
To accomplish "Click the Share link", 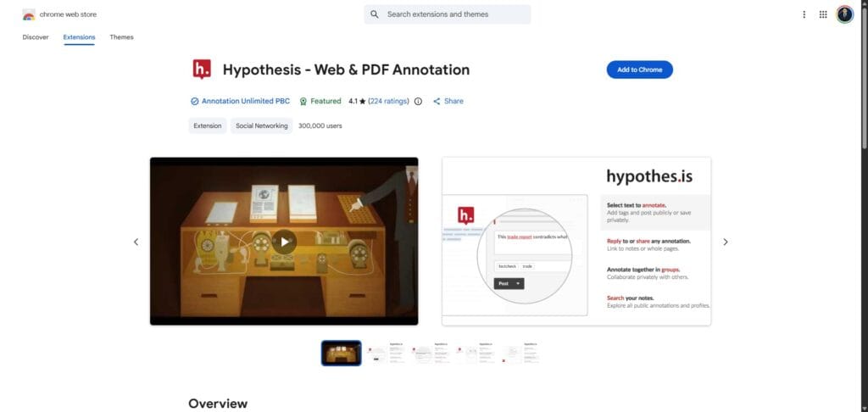I will pos(453,102).
